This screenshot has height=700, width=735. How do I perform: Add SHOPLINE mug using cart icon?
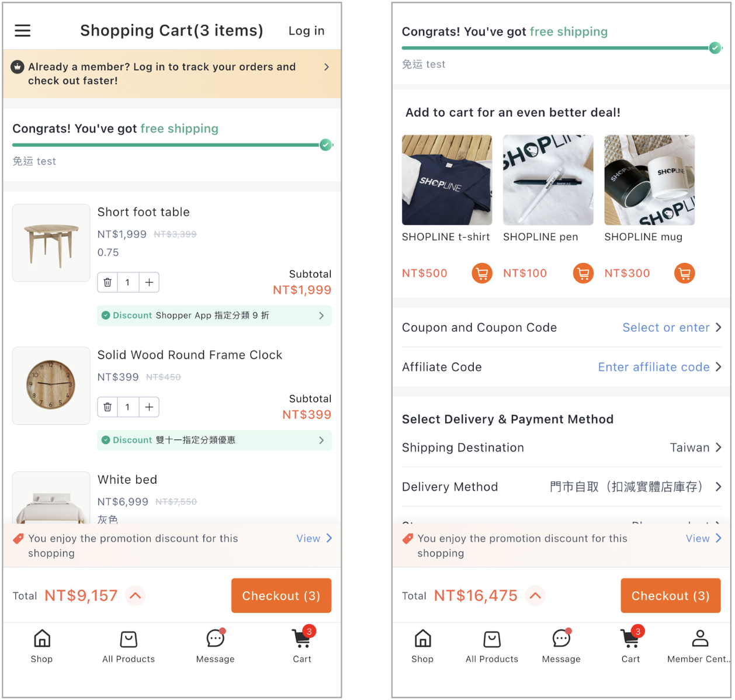[x=684, y=273]
